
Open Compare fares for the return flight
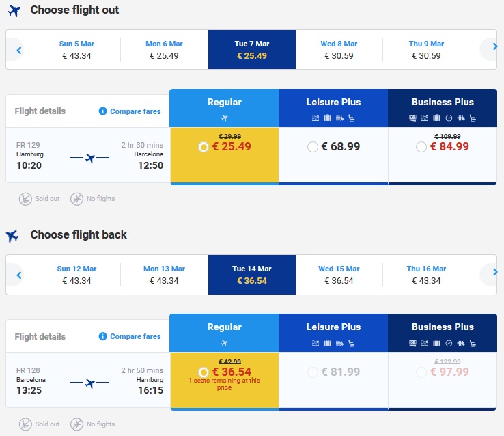(x=135, y=336)
